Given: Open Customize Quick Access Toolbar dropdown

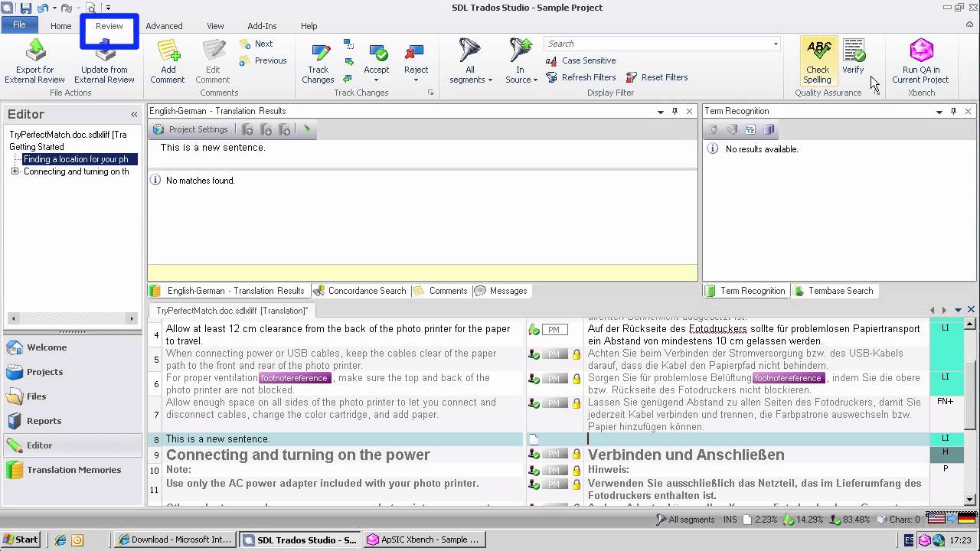Looking at the screenshot, I should [108, 8].
